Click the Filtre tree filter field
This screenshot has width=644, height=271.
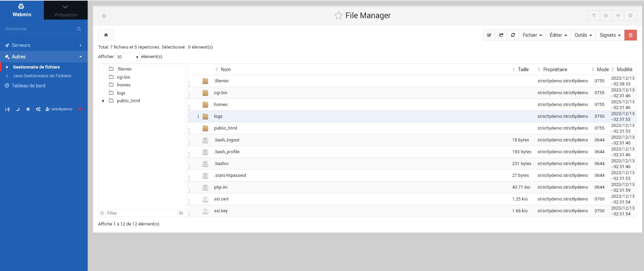click(x=141, y=213)
